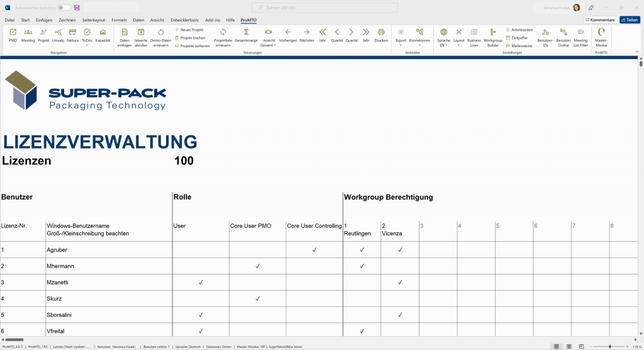Open the Faktura view
Screen dimensions: 644x350
[73, 35]
